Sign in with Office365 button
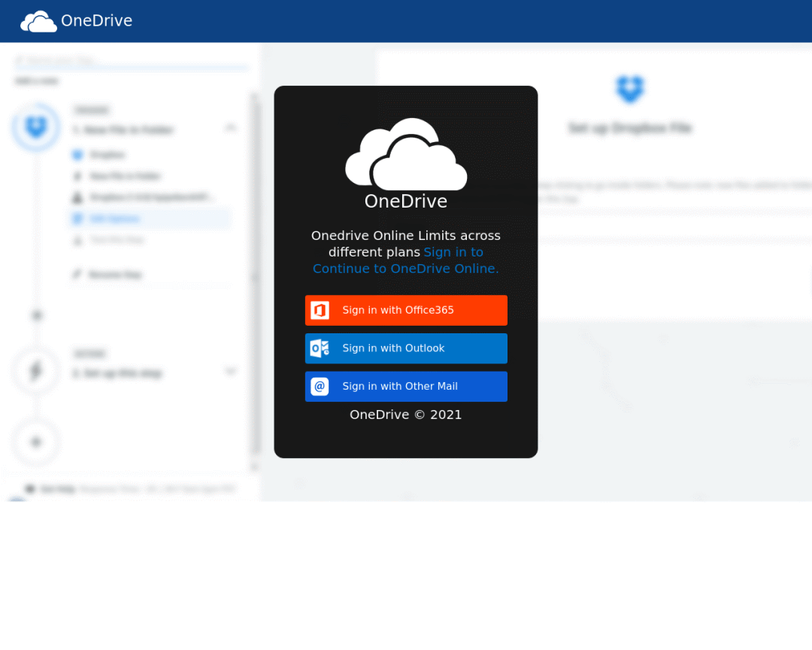812x650 pixels. click(x=406, y=310)
